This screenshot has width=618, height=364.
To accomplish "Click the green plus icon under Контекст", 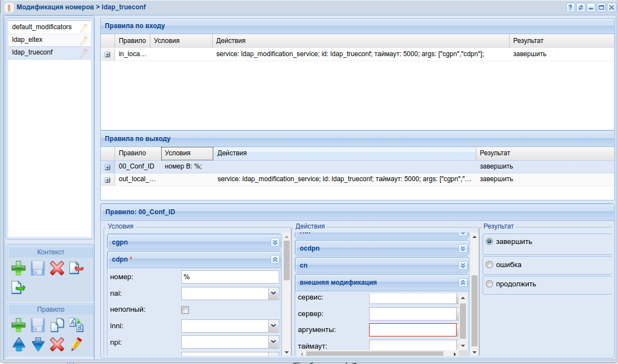I will pyautogui.click(x=18, y=269).
